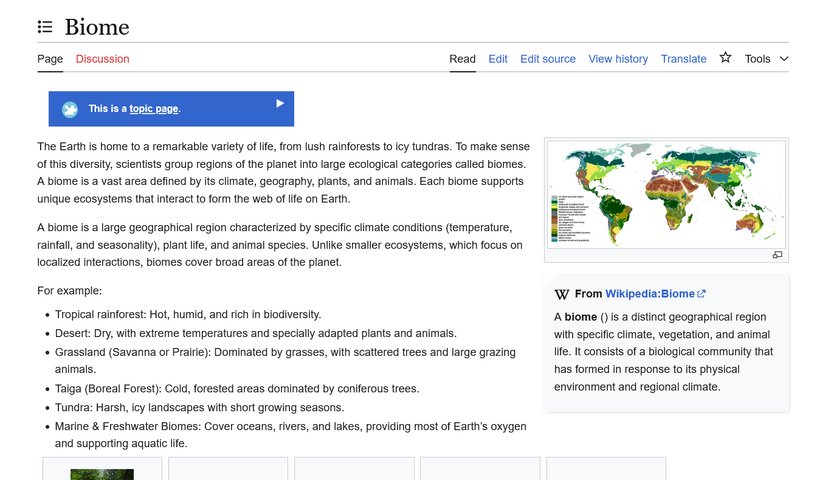Open the Edit tab

(498, 59)
